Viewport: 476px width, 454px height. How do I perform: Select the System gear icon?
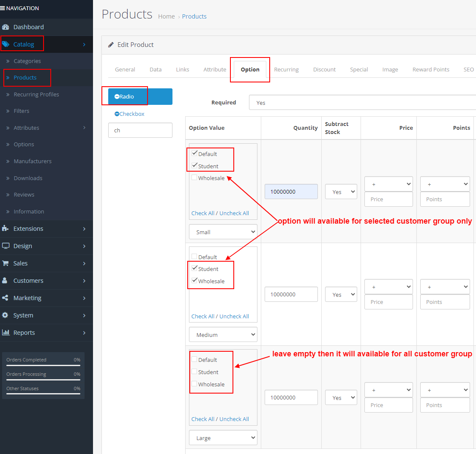tap(6, 315)
